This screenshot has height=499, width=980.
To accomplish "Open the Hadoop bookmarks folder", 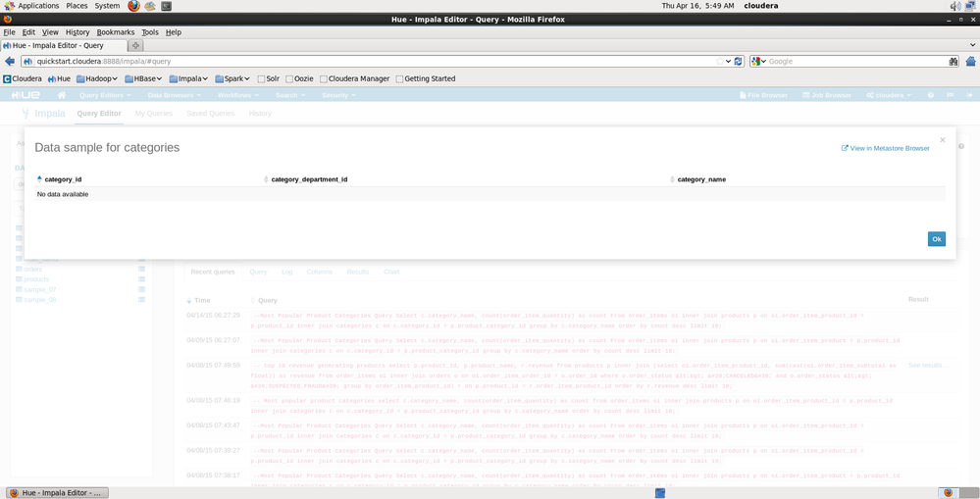I will coord(97,78).
